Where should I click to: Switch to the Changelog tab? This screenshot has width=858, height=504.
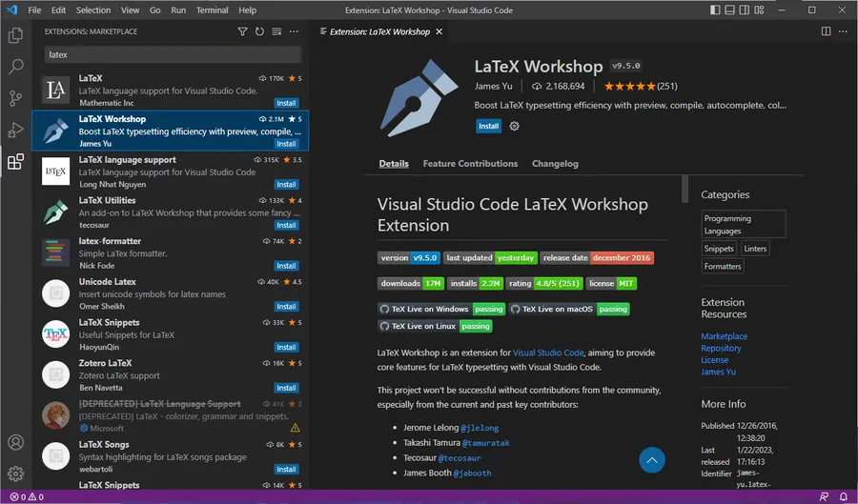(555, 164)
